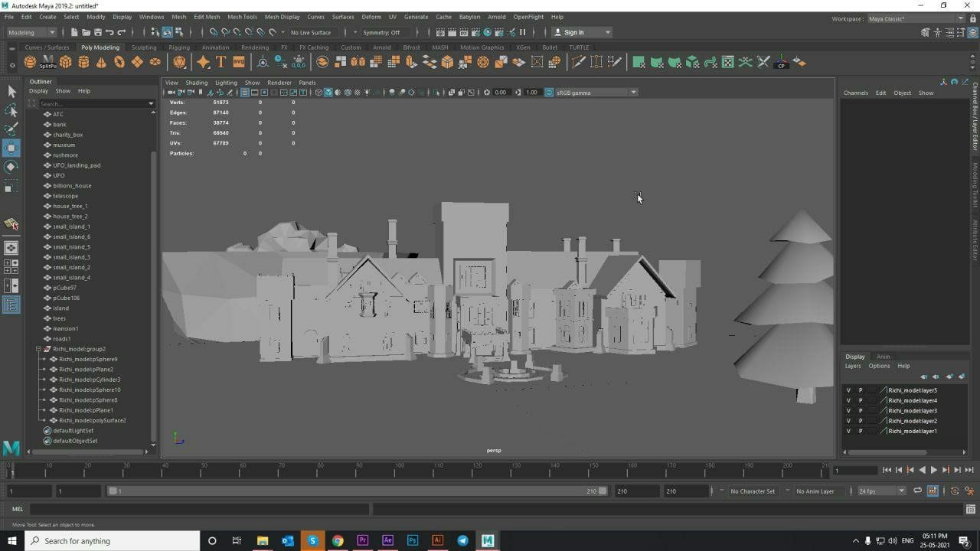Click the SVG import shelf icon
980x551 pixels.
coord(239,62)
